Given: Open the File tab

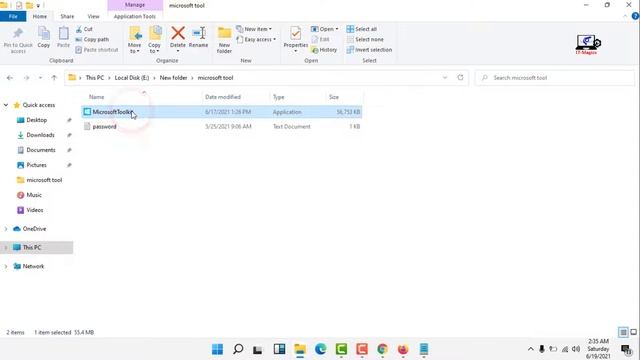Looking at the screenshot, I should point(13,16).
